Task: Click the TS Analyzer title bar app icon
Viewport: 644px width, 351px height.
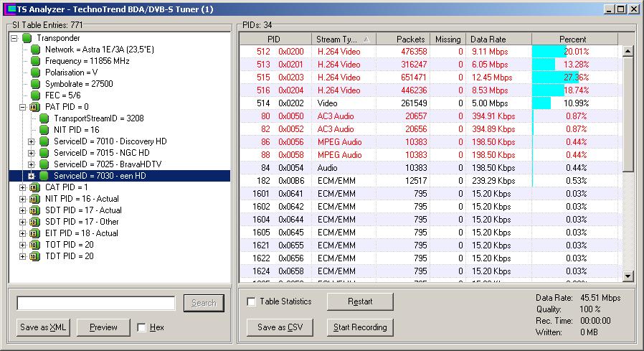Action: (9, 9)
